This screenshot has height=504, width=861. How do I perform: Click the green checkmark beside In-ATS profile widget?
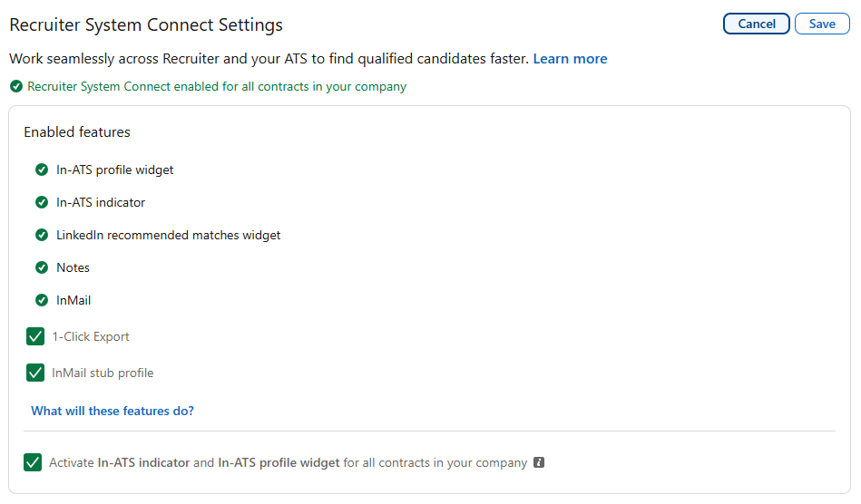(42, 170)
